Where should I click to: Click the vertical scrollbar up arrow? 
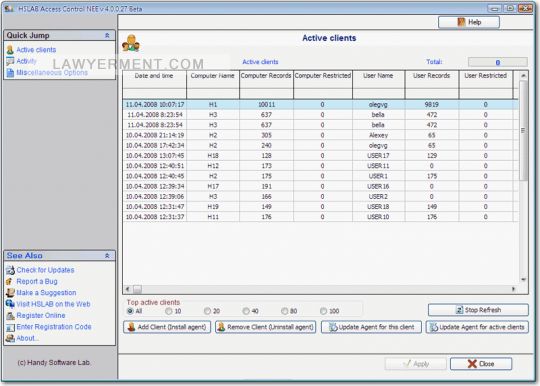tap(523, 75)
